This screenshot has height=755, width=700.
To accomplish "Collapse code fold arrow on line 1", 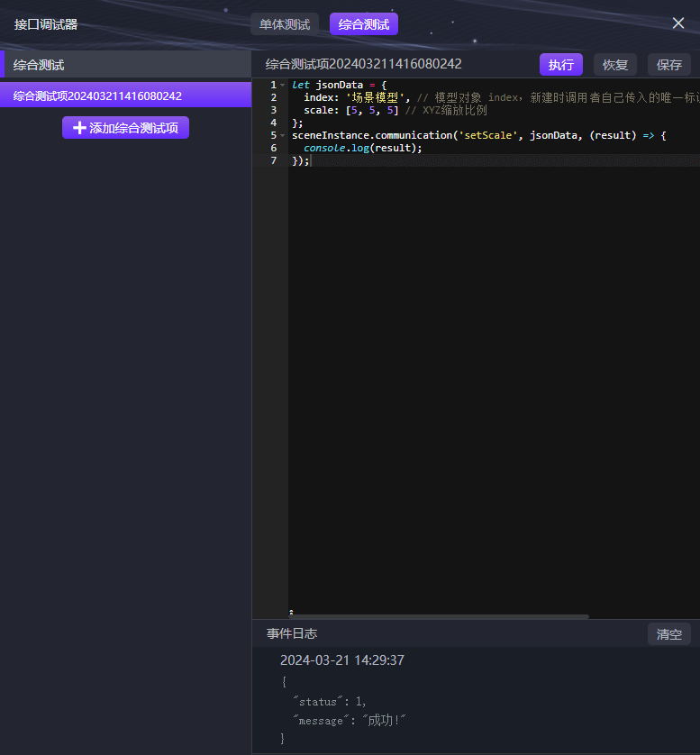I will (x=283, y=86).
